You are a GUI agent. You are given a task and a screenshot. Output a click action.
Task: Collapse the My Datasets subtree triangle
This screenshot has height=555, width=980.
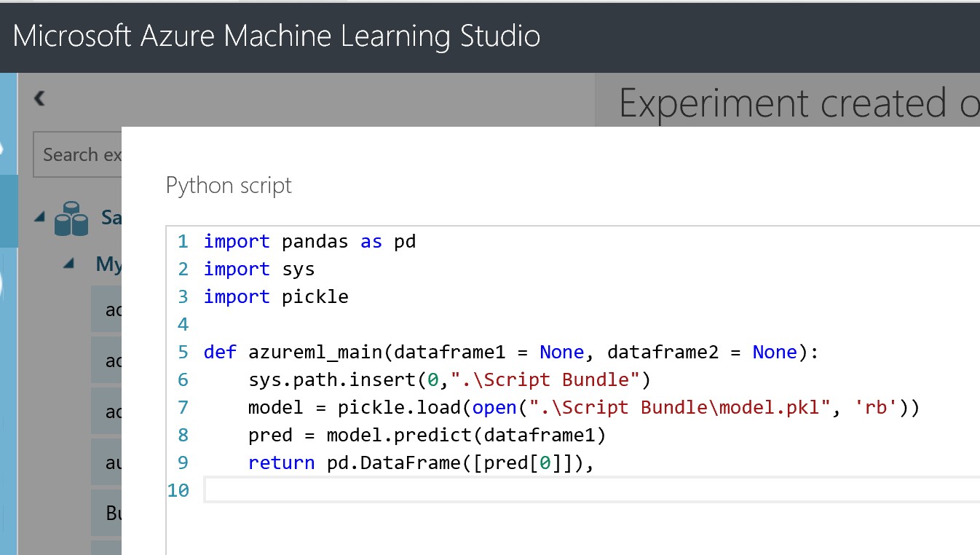tap(70, 264)
